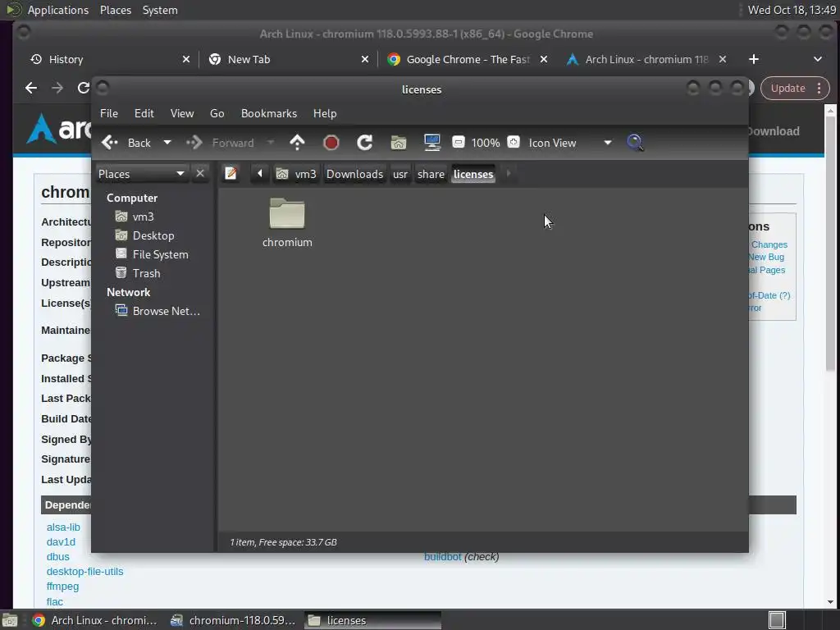
Task: Open a new Chrome tab with plus
Action: 754,59
